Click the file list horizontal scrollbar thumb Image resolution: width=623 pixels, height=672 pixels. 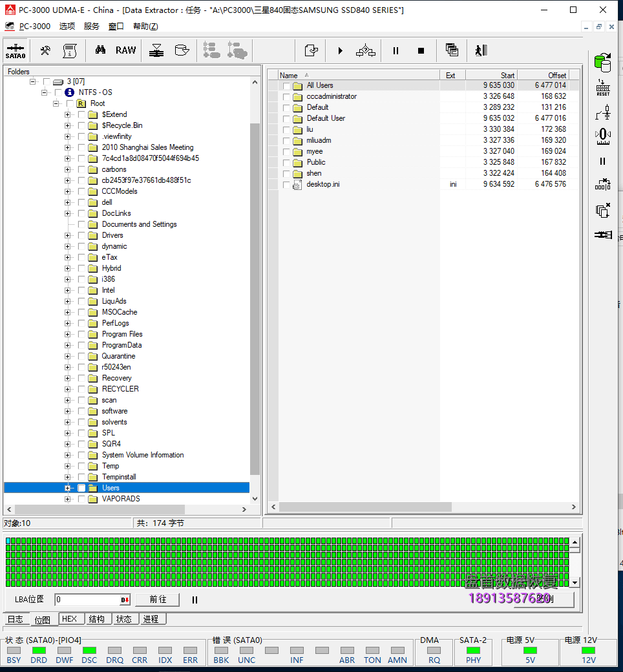(365, 507)
